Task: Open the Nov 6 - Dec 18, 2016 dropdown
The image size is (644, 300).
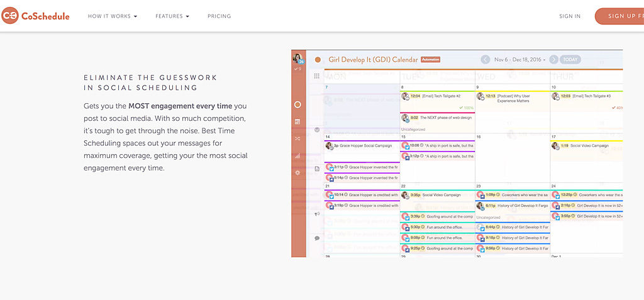Action: [520, 60]
